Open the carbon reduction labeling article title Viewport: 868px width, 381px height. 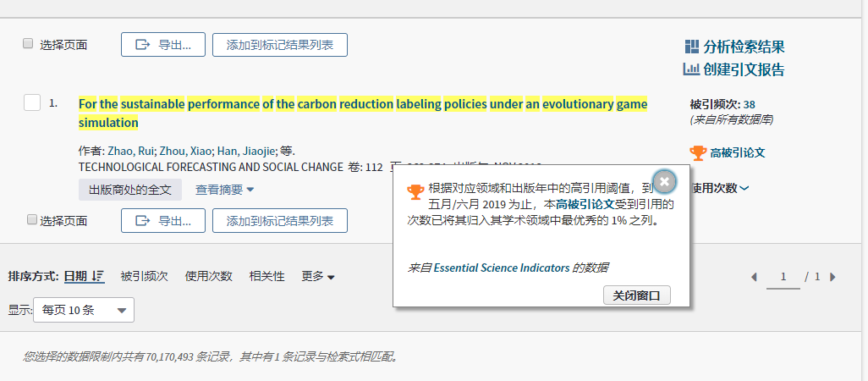pos(362,104)
